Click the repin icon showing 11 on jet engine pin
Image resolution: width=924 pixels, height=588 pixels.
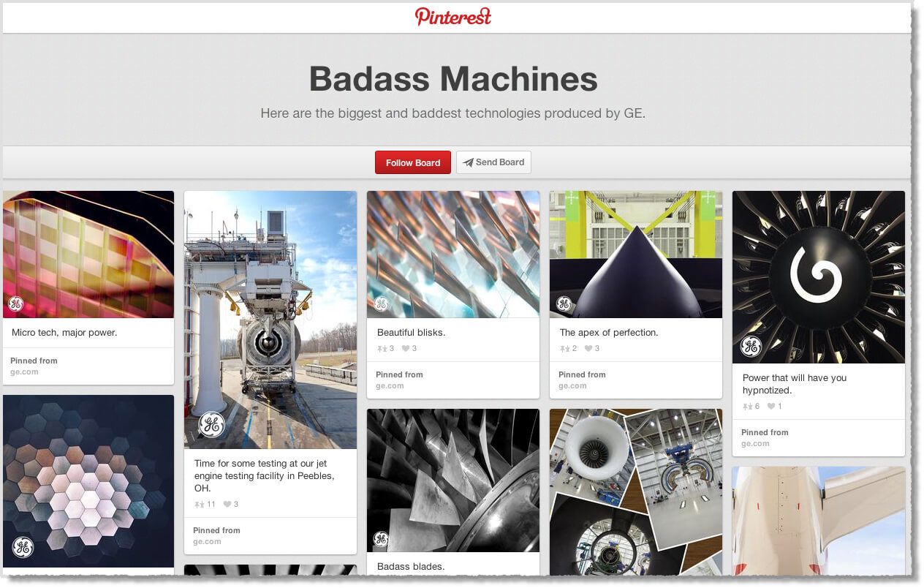tap(199, 505)
